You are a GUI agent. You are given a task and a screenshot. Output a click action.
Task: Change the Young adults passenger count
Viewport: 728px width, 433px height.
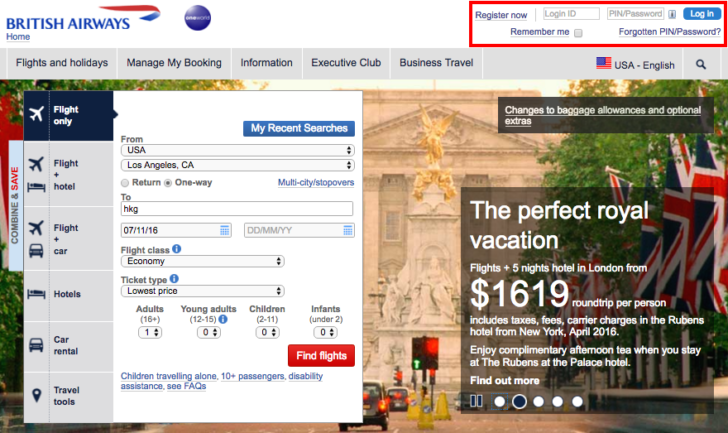[x=208, y=332]
